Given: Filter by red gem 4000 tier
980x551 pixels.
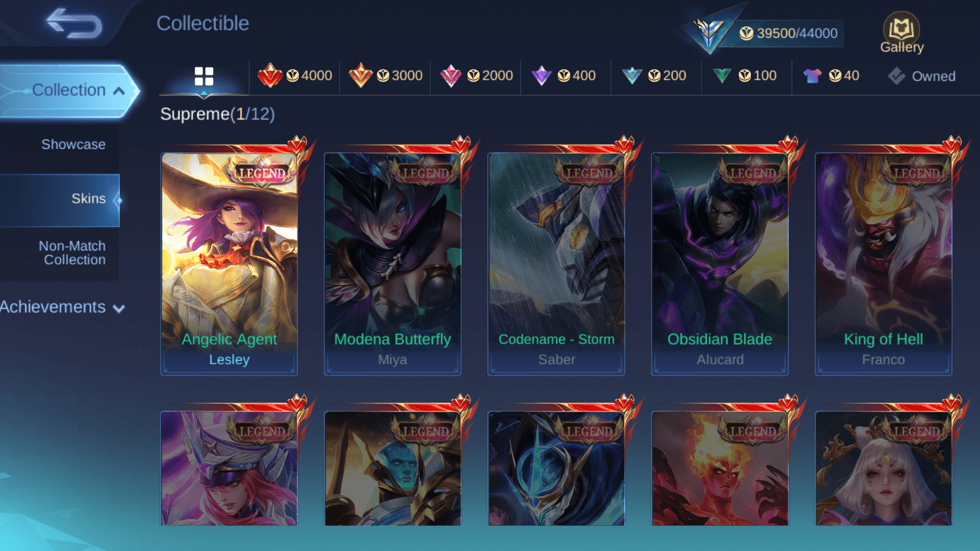Looking at the screenshot, I should [295, 76].
